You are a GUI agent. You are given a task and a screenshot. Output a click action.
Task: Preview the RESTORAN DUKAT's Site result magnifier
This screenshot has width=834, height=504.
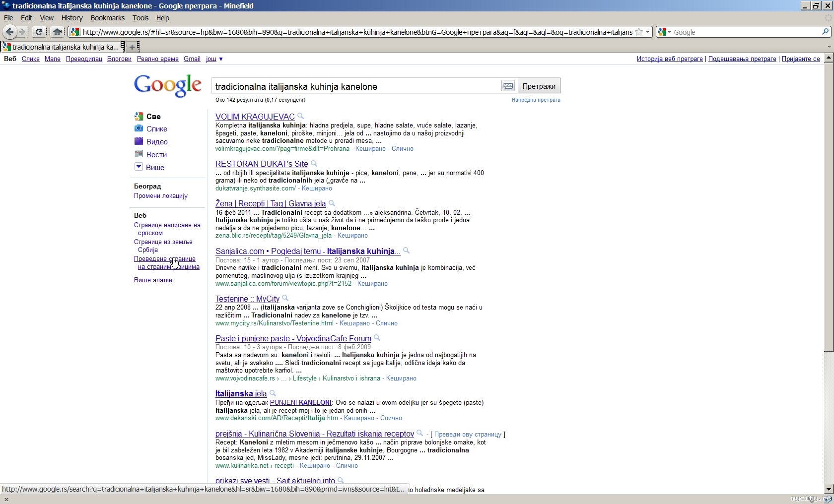[x=314, y=163]
